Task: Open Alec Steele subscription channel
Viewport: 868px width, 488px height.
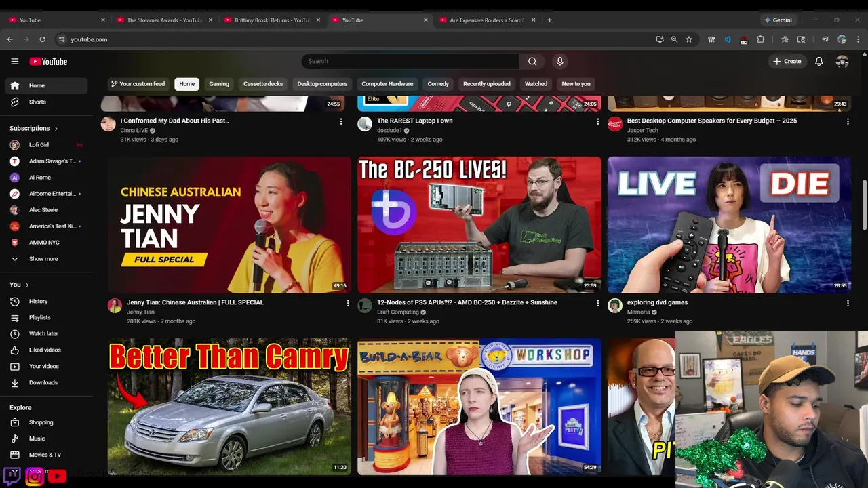Action: (x=46, y=210)
